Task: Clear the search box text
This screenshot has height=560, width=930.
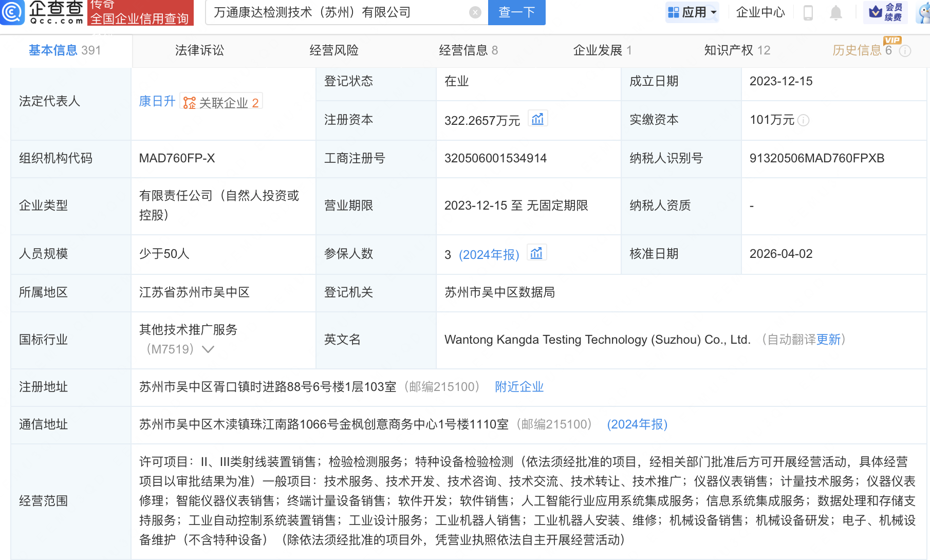Action: coord(475,12)
